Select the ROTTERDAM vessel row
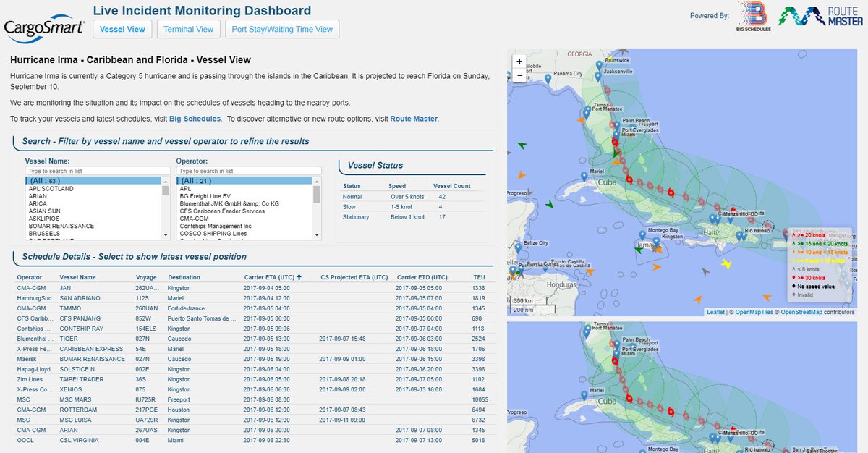This screenshot has width=868, height=453. [x=252, y=410]
